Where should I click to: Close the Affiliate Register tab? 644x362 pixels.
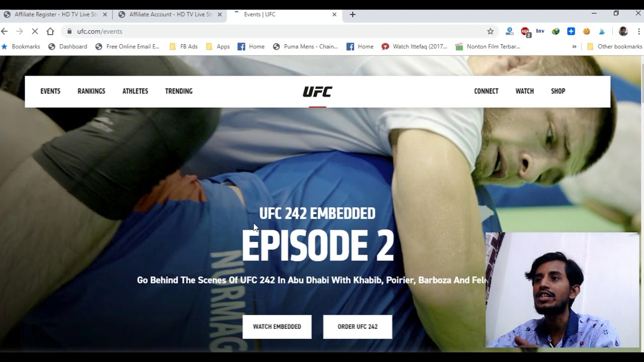(105, 15)
